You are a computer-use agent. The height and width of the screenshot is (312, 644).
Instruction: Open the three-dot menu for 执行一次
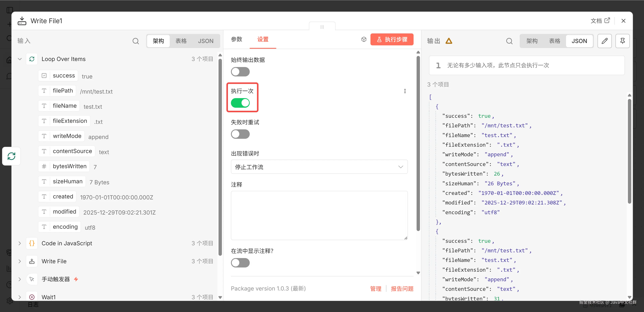coord(405,91)
